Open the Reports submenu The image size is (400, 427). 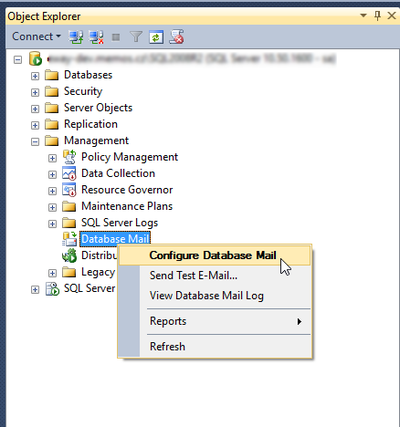pos(215,321)
